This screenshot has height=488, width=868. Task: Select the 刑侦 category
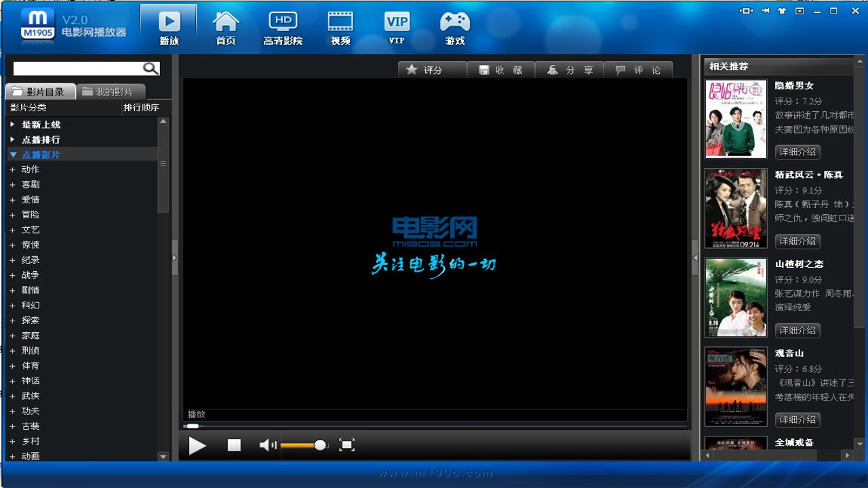click(x=31, y=350)
